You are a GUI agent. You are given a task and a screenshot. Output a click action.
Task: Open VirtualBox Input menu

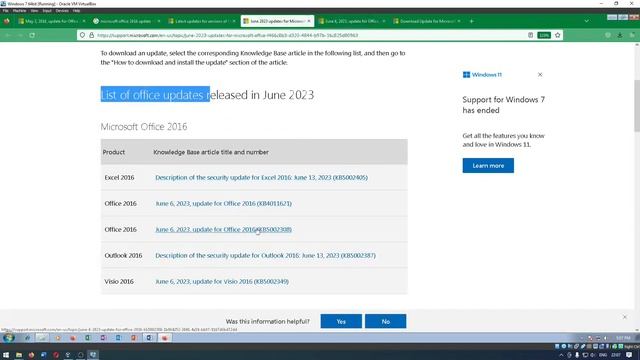[x=47, y=11]
